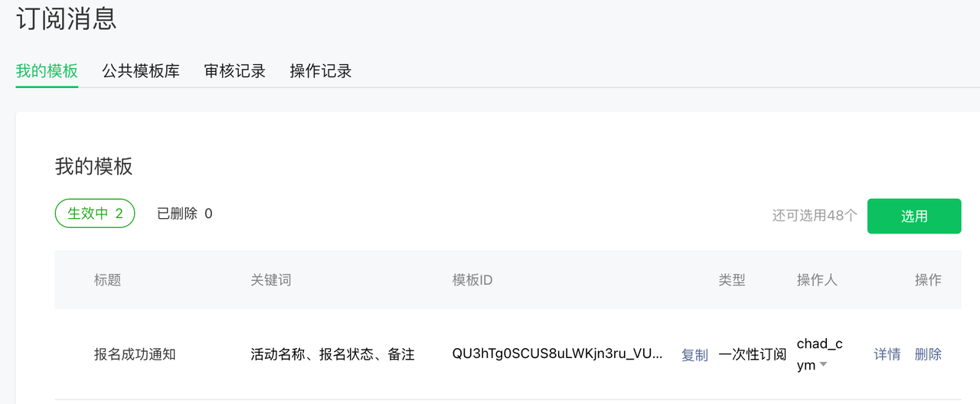Image resolution: width=980 pixels, height=404 pixels.
Task: Click the 关键词 column header
Action: coord(271,280)
